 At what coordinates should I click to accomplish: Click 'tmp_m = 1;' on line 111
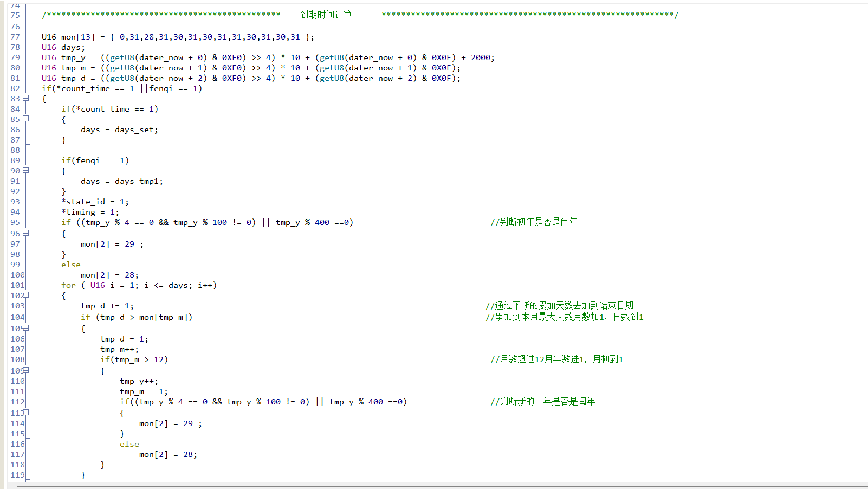[x=144, y=391]
